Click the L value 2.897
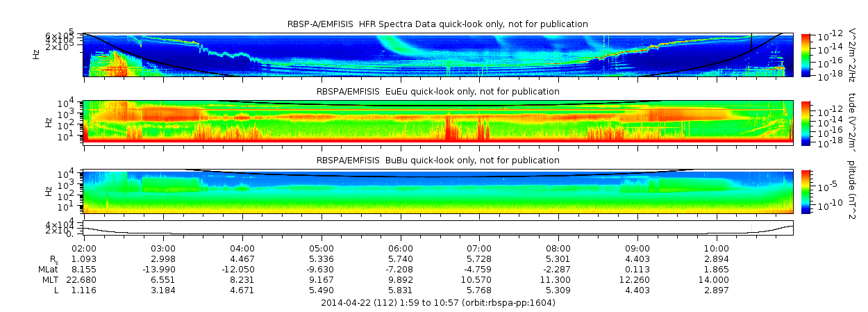This screenshot has height=312, width=868. click(x=717, y=290)
